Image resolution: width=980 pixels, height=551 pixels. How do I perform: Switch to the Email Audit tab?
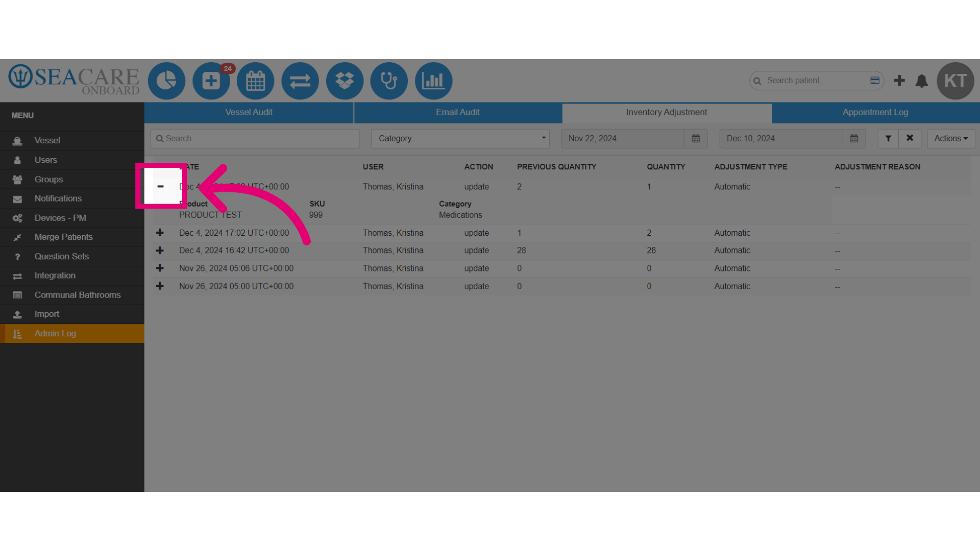click(458, 112)
